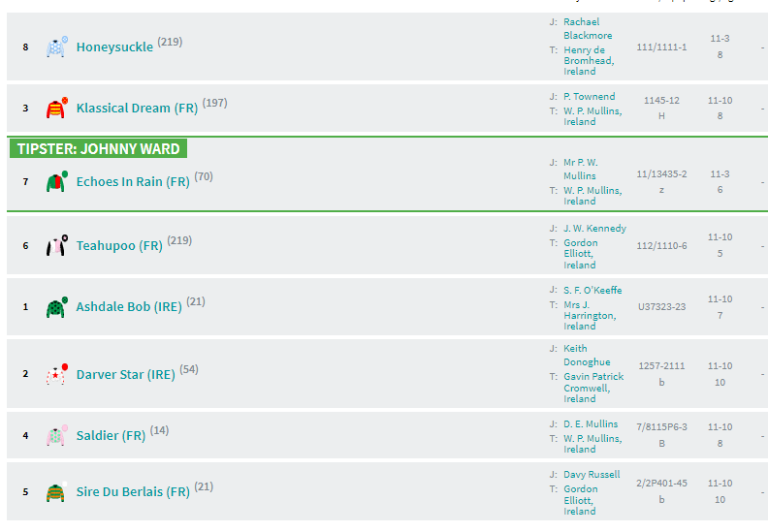Viewport: 768px width, 532px height.
Task: Open jockey Rachael Blackmore's profile
Action: pos(588,28)
